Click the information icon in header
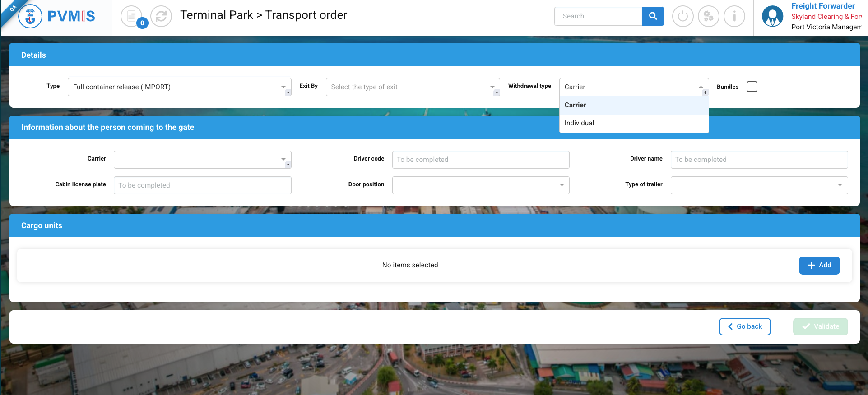The image size is (868, 395). [x=734, y=17]
